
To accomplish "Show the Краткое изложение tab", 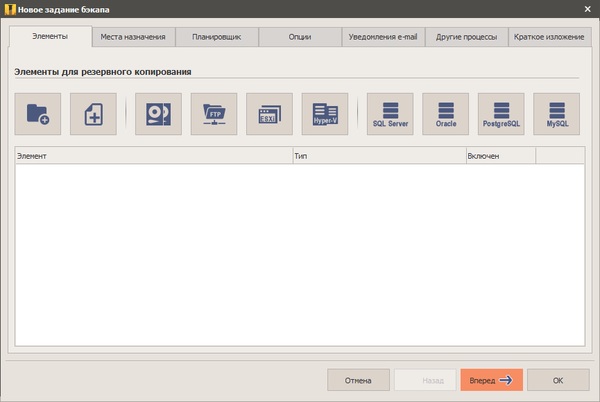I will point(548,37).
